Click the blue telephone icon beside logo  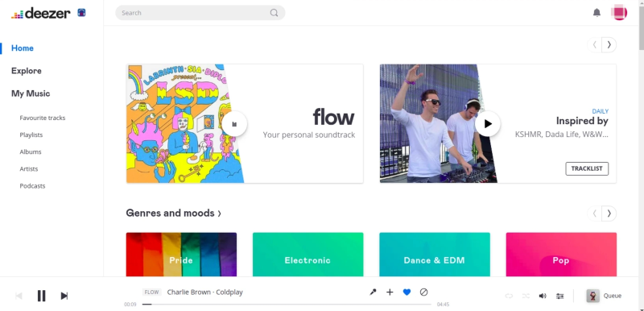[82, 13]
